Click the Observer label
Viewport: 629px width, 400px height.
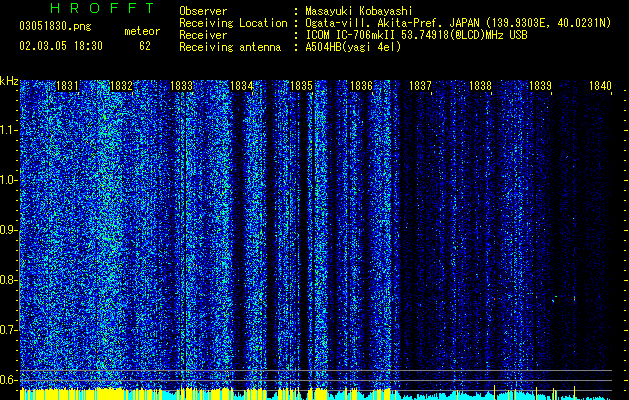pyautogui.click(x=203, y=11)
